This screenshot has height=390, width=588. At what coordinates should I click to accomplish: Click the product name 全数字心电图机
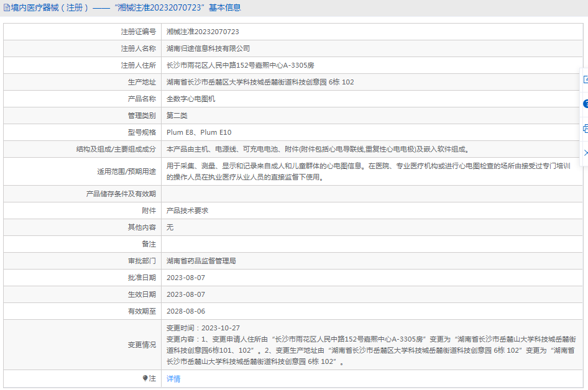point(191,99)
